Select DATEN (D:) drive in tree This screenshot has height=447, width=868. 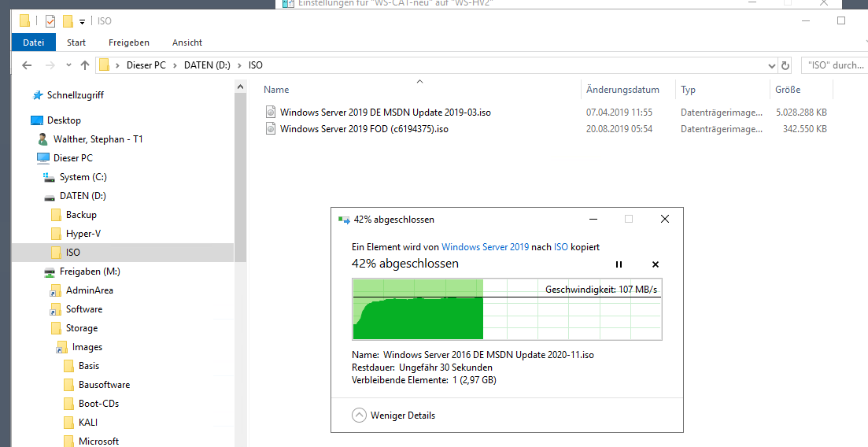tap(83, 196)
